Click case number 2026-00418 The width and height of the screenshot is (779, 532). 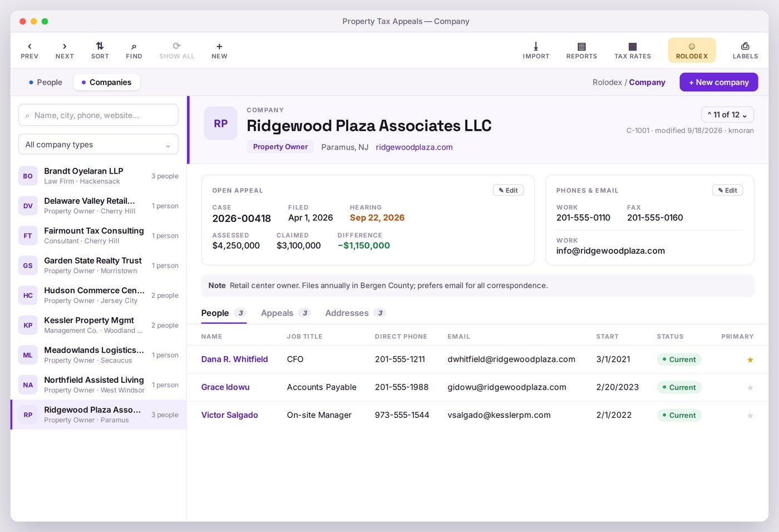[x=241, y=219]
